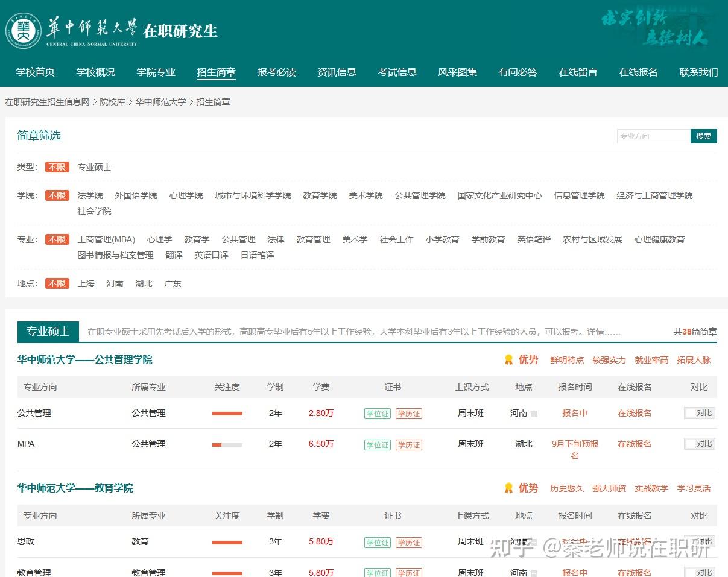The width and height of the screenshot is (728, 577).
Task: Open 有问必答 nav item
Action: point(518,72)
